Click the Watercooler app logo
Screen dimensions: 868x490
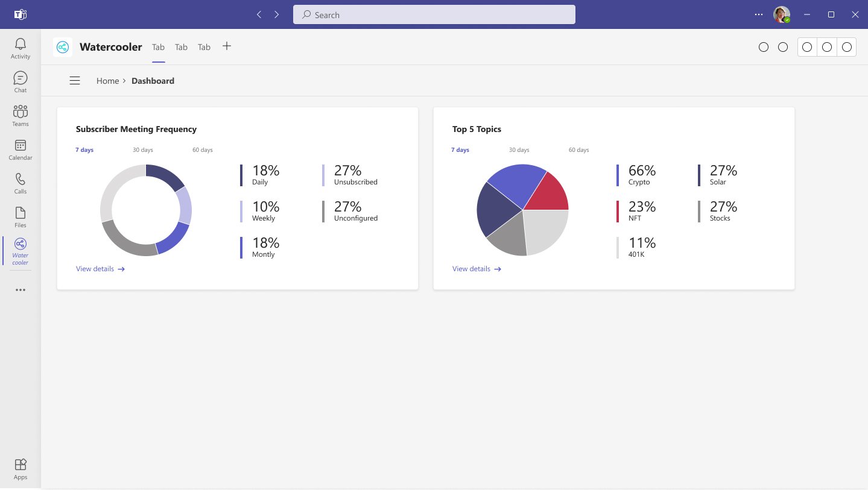(x=63, y=47)
